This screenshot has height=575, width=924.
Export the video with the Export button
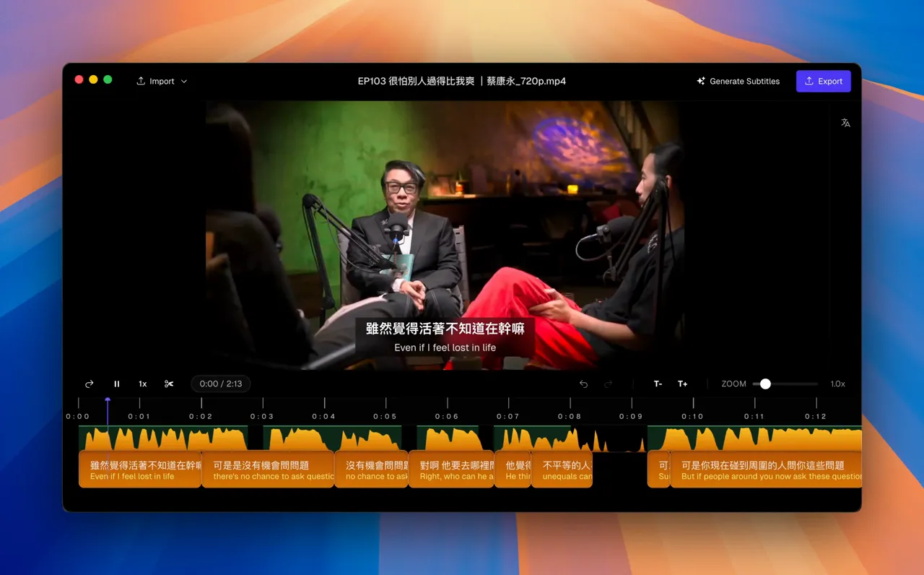click(824, 81)
